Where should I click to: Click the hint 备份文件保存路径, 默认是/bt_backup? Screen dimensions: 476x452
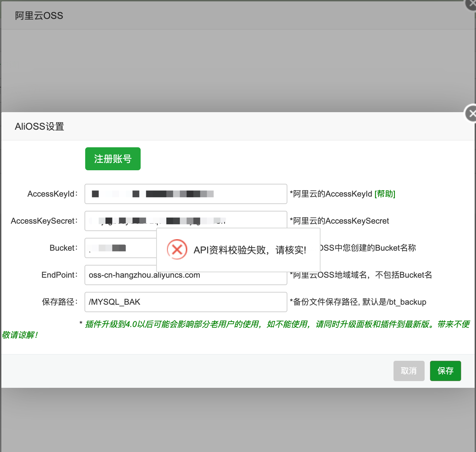pyautogui.click(x=358, y=302)
